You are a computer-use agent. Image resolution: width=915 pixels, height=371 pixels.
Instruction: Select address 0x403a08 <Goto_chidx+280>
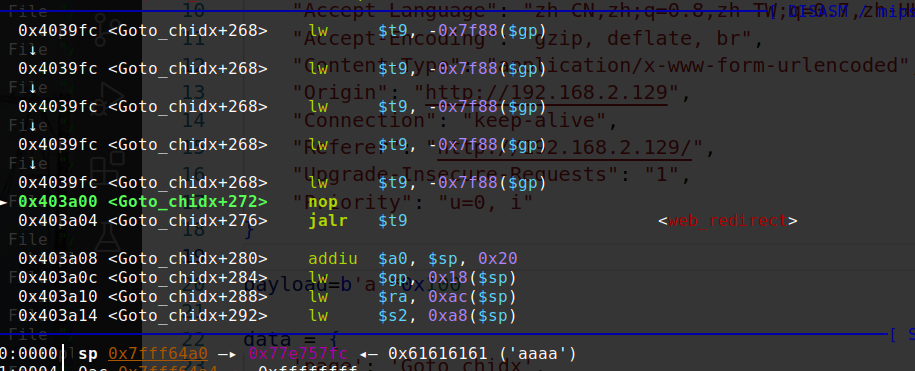[x=143, y=258]
